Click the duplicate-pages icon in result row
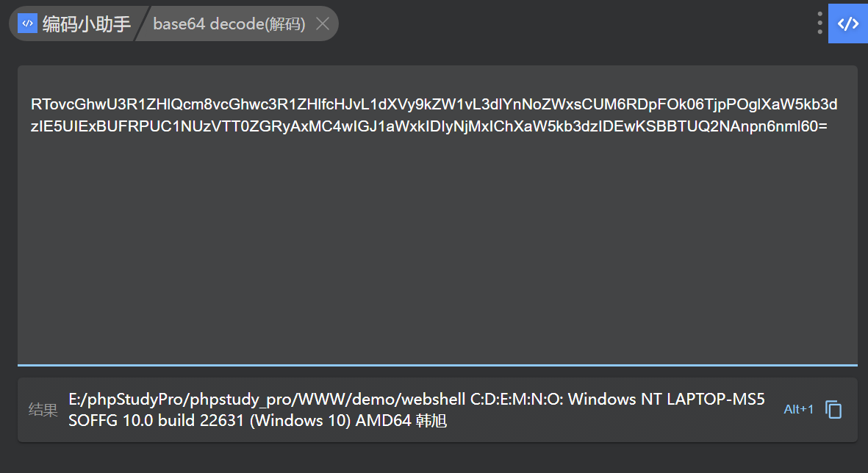This screenshot has height=473, width=868. 835,409
